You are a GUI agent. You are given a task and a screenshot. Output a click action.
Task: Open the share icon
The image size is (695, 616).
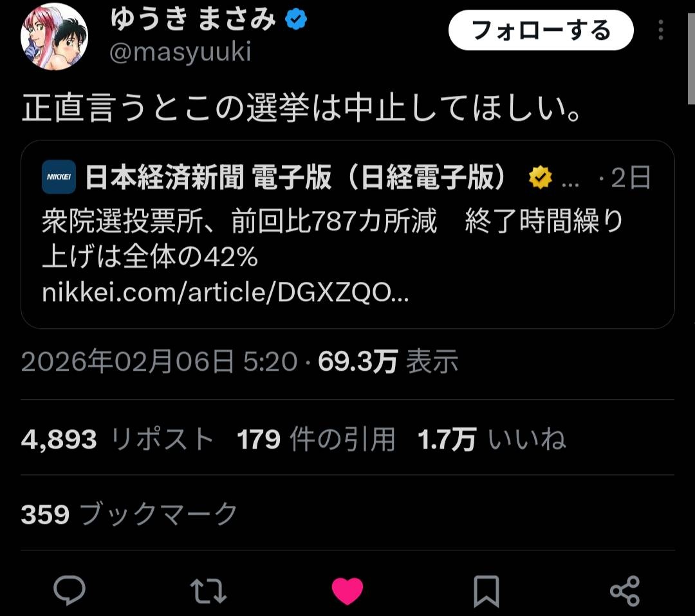(x=625, y=591)
